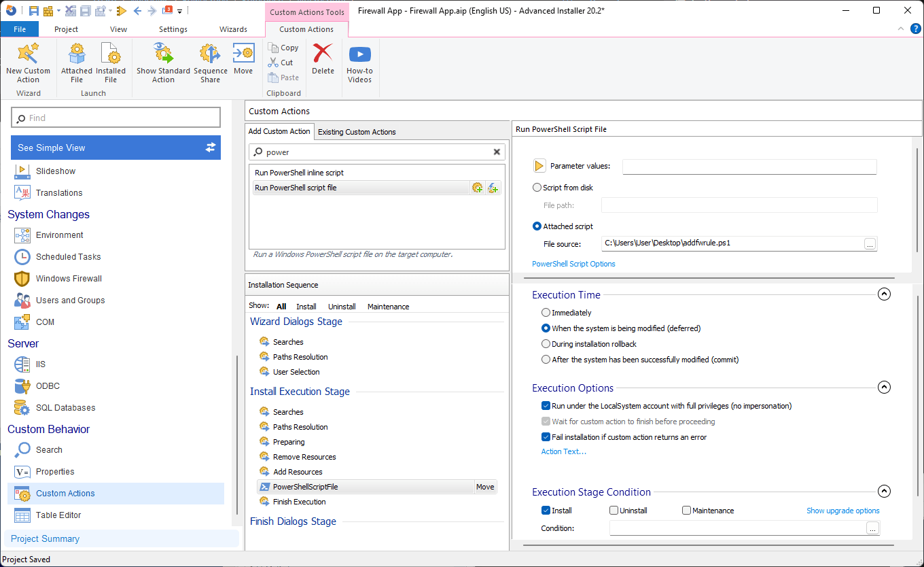
Task: Click the Save project icon in title bar
Action: coord(33,10)
